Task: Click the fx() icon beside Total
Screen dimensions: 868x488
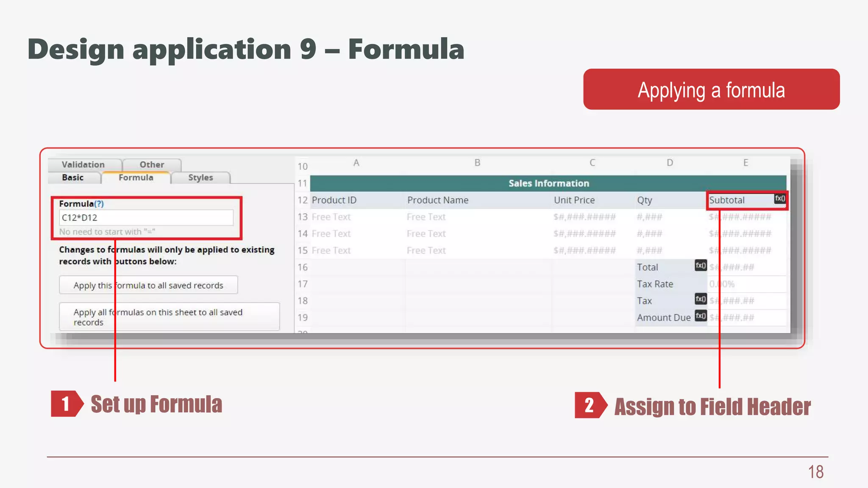Action: pos(701,266)
